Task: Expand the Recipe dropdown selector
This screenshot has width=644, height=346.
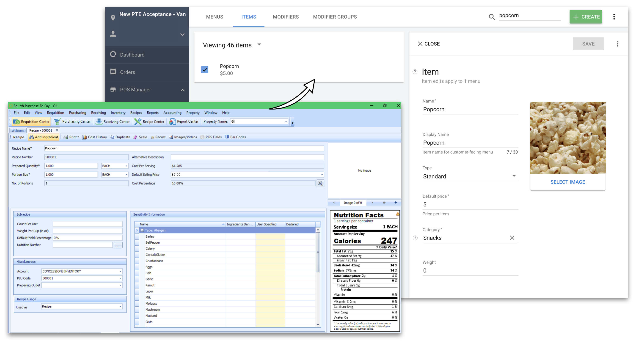Action: [120, 306]
